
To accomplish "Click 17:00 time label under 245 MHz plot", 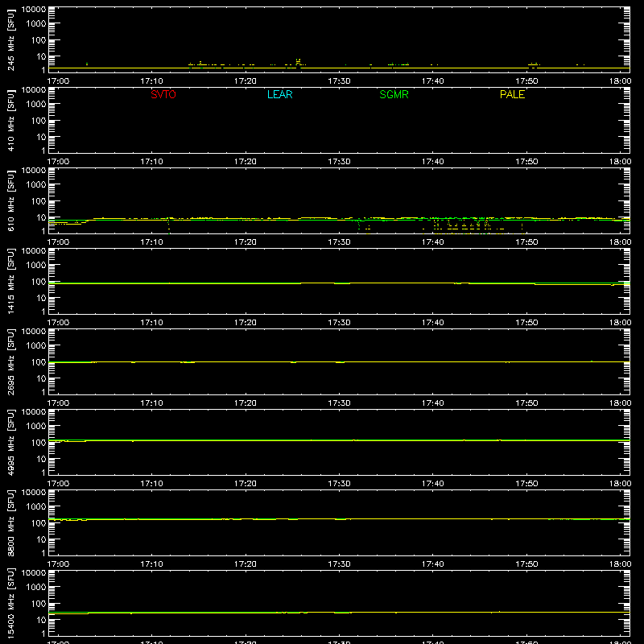I will pos(58,81).
